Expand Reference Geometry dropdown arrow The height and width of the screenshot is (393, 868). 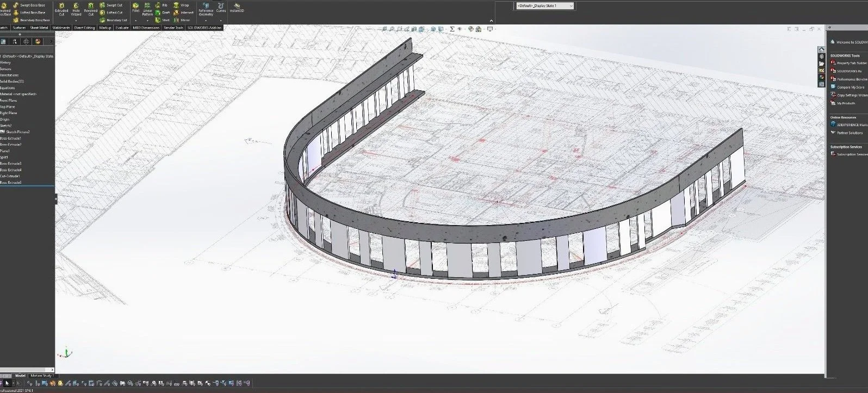(x=206, y=21)
